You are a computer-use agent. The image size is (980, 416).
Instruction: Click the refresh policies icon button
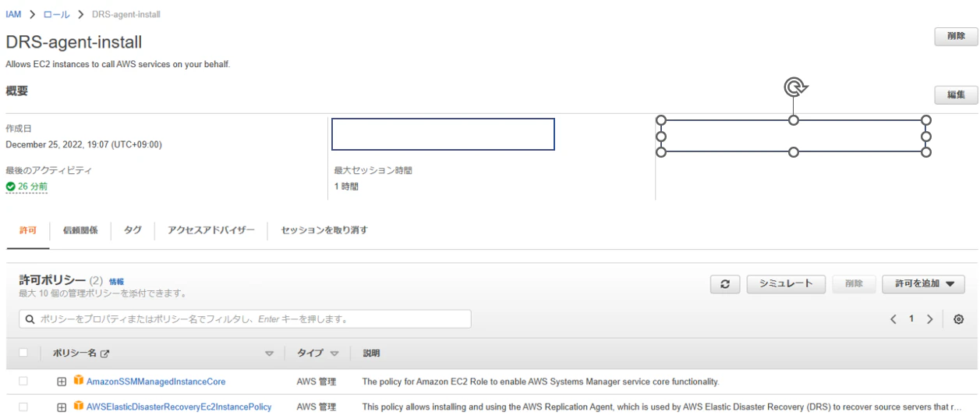pos(725,284)
